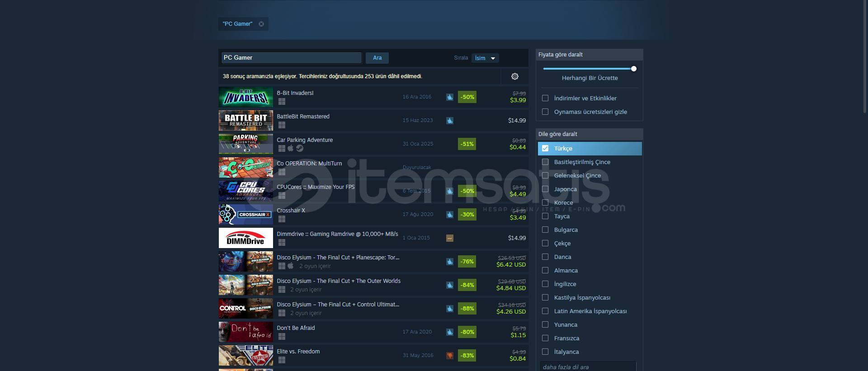Open the Crosshair X game title
The image size is (868, 371).
[291, 211]
